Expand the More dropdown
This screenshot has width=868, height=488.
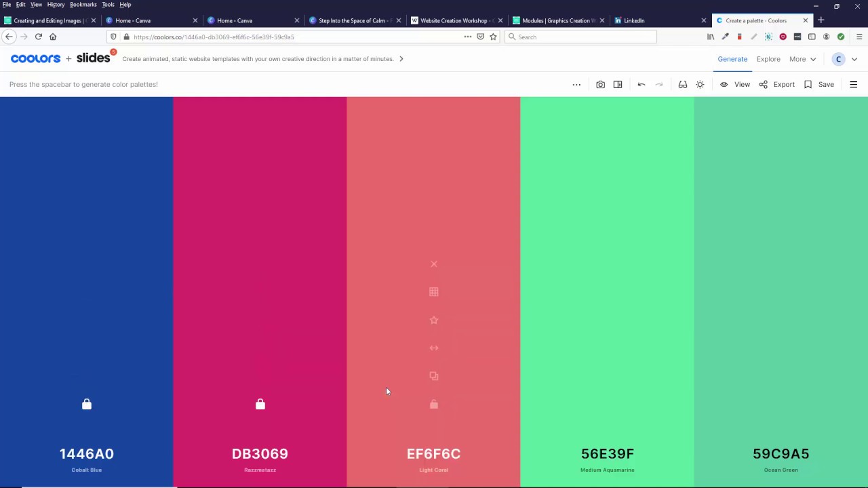(802, 59)
